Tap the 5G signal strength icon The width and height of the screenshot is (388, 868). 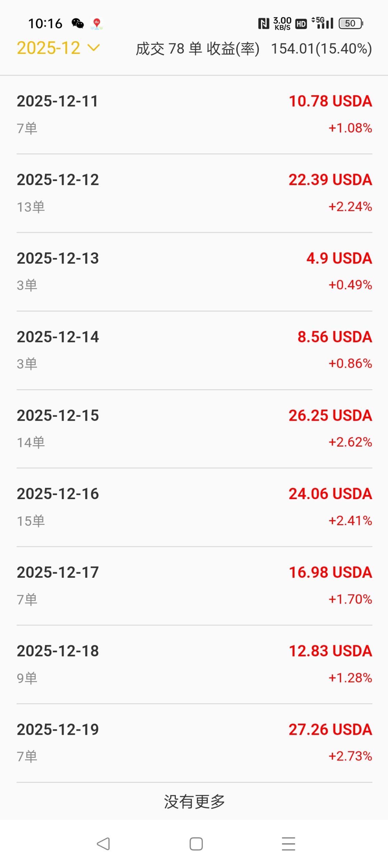tap(323, 23)
